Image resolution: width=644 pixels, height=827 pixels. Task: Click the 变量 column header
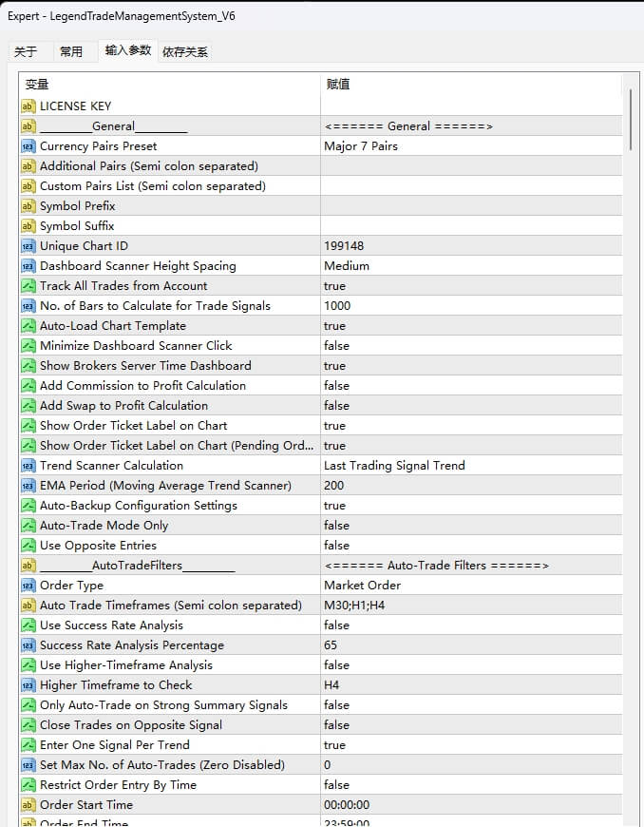[x=170, y=84]
